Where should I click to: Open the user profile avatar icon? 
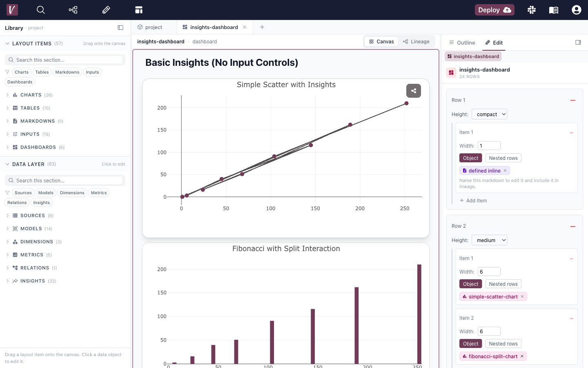[577, 10]
